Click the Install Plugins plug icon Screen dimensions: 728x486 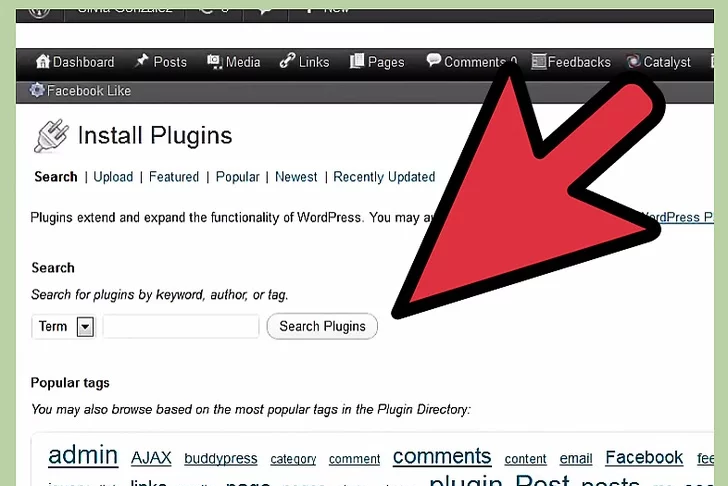click(51, 136)
